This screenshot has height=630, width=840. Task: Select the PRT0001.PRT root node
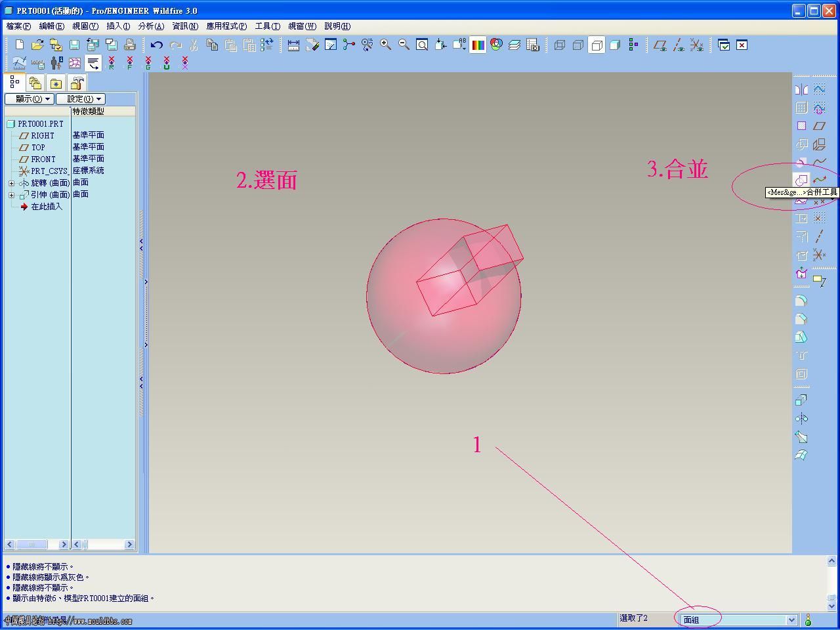(x=41, y=124)
